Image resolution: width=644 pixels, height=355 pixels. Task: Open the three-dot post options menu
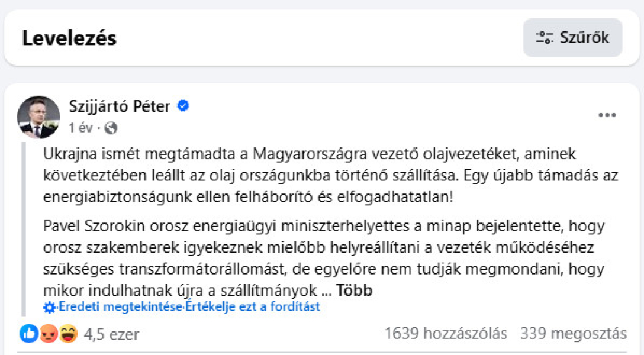(607, 115)
